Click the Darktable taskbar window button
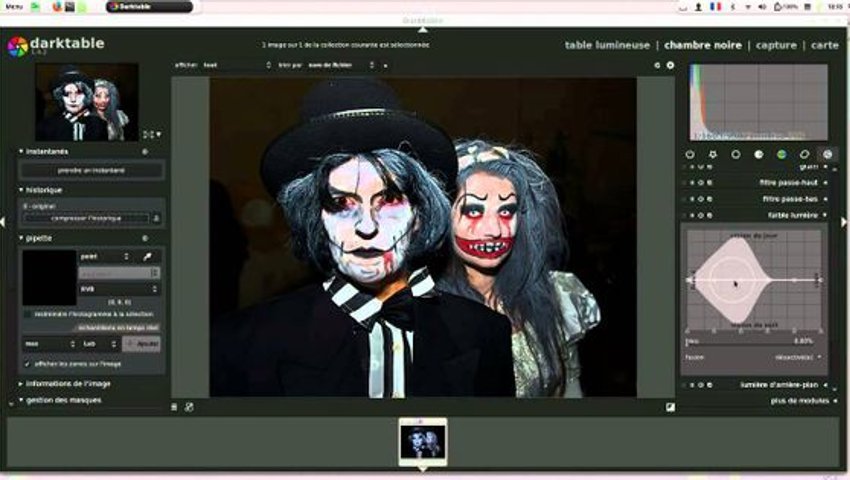This screenshot has height=480, width=850. [149, 7]
